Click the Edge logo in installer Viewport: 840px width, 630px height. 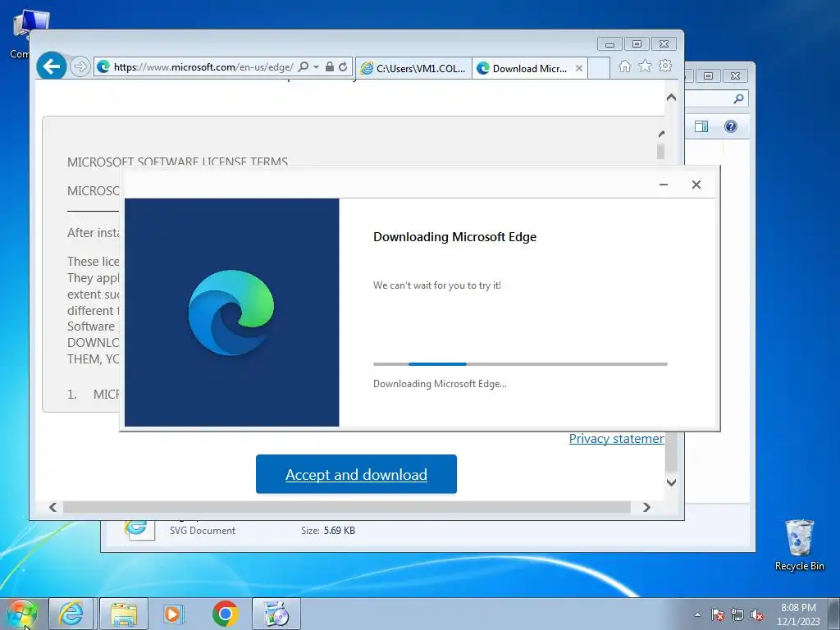coord(231,313)
